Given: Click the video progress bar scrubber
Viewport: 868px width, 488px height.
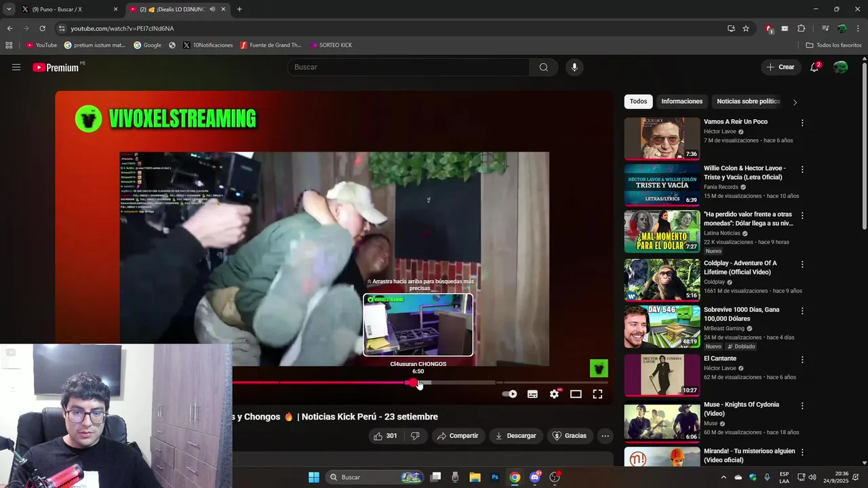Looking at the screenshot, I should (412, 382).
